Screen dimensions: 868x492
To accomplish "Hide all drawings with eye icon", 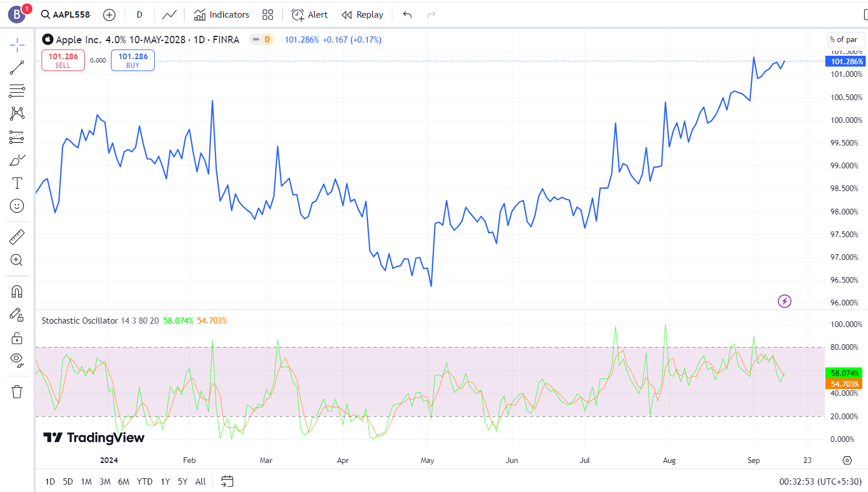I will 17,360.
